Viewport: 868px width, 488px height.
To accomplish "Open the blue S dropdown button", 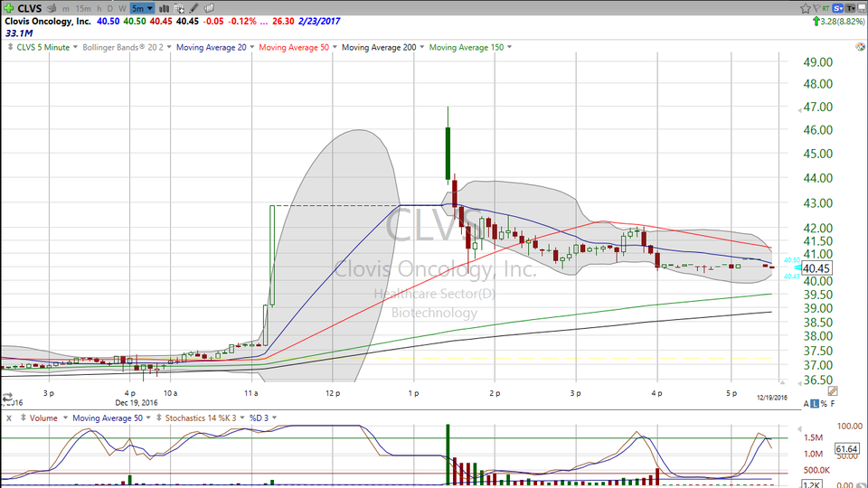I will 837,8.
